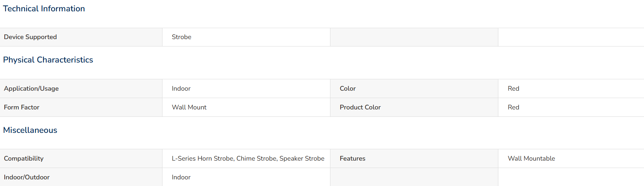Screen dimensions: 644x186
Task: Select the Red value beside Product Color
Action: (514, 107)
